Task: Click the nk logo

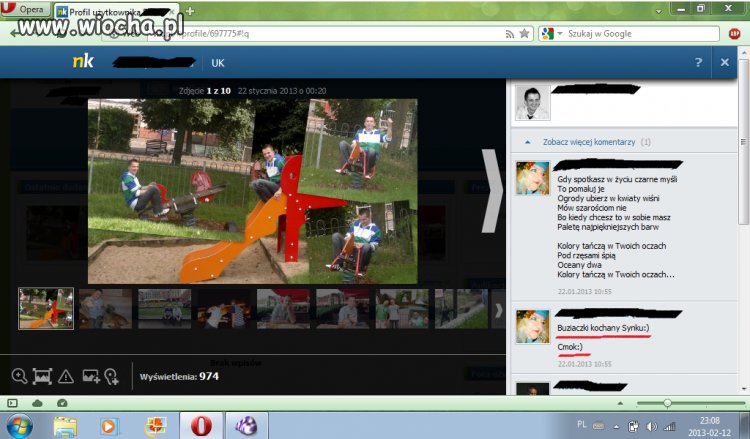Action: 83,61
